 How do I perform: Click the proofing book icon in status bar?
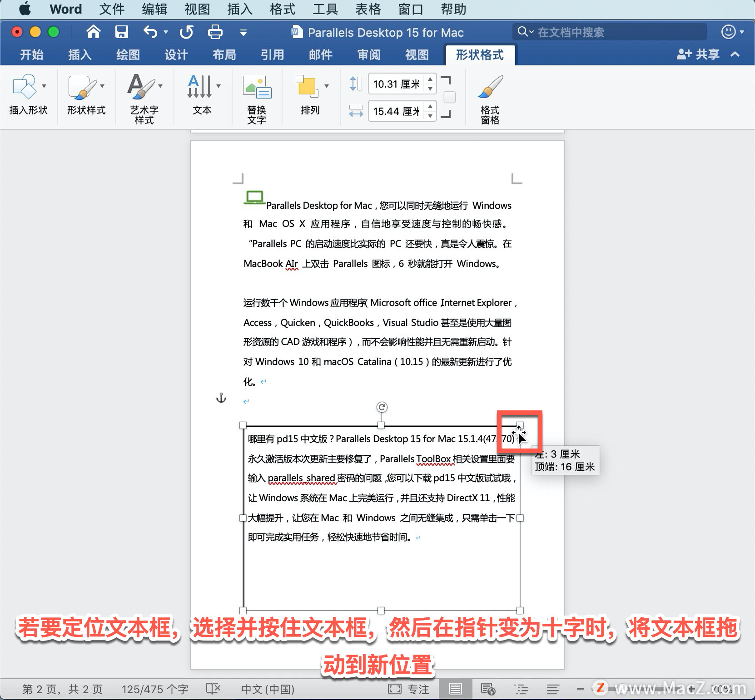click(x=214, y=689)
